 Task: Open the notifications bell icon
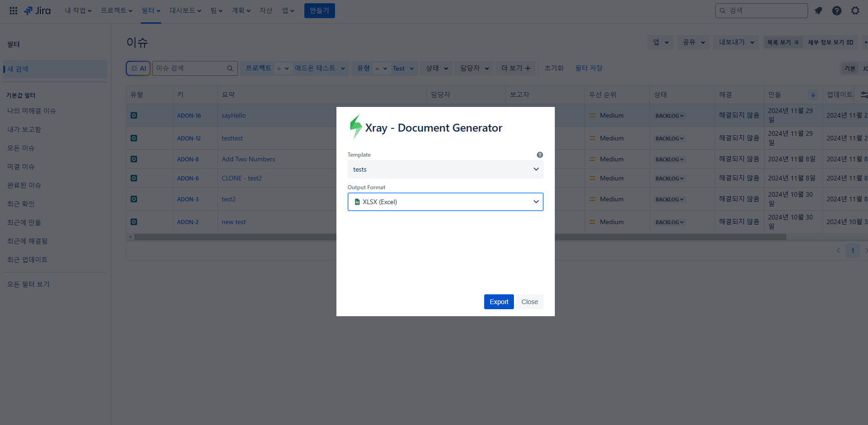pos(818,10)
